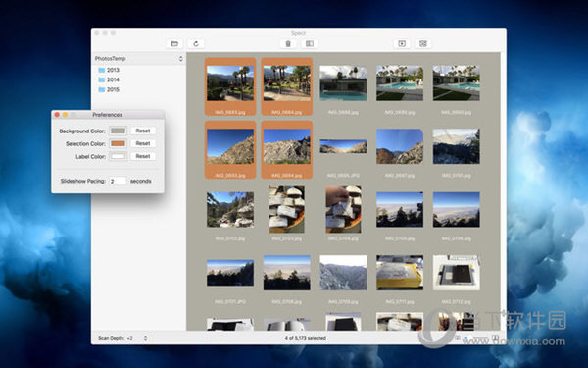Select the black device on white thumbnail

[x=456, y=273]
